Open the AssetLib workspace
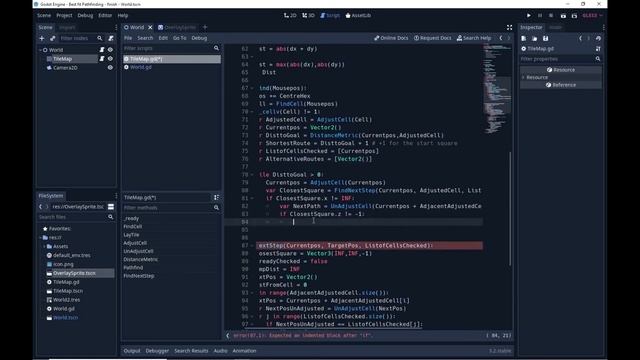Screen dimensions: 640x360 pyautogui.click(x=358, y=16)
